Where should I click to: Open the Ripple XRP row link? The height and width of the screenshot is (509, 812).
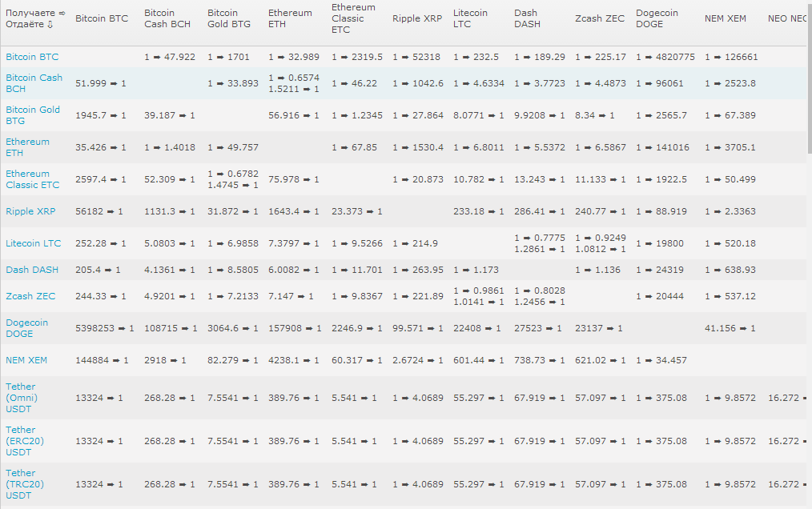pos(30,211)
